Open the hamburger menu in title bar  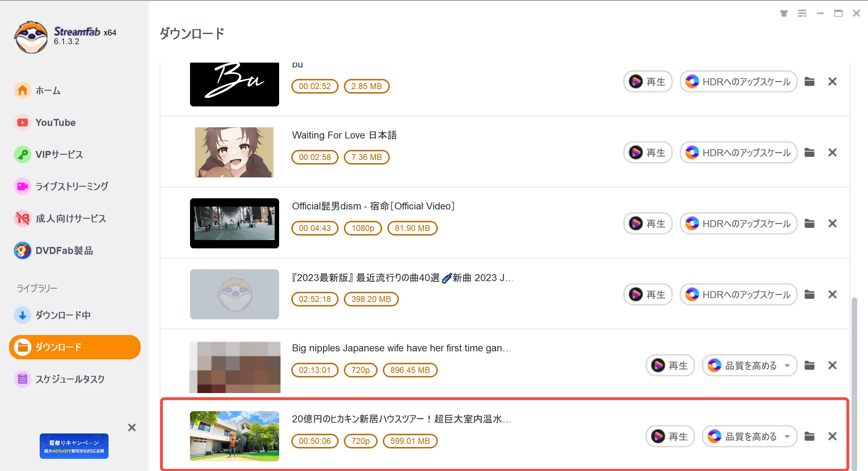click(802, 13)
